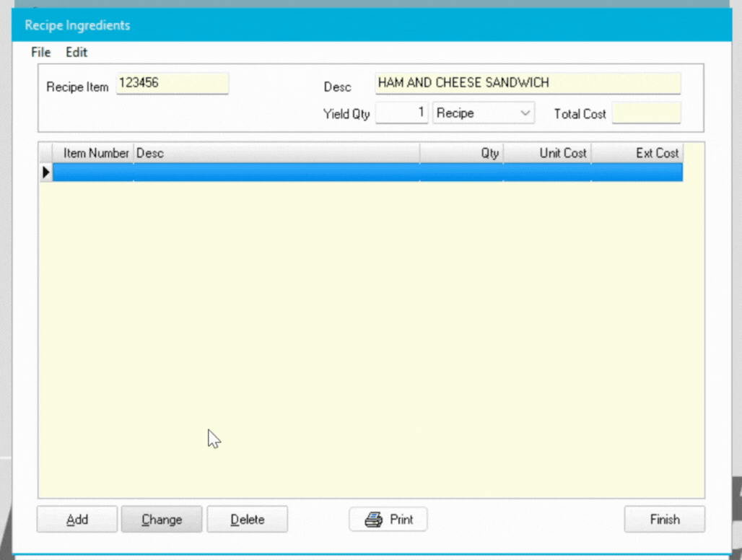Click the Yield Qty input field

click(x=401, y=113)
